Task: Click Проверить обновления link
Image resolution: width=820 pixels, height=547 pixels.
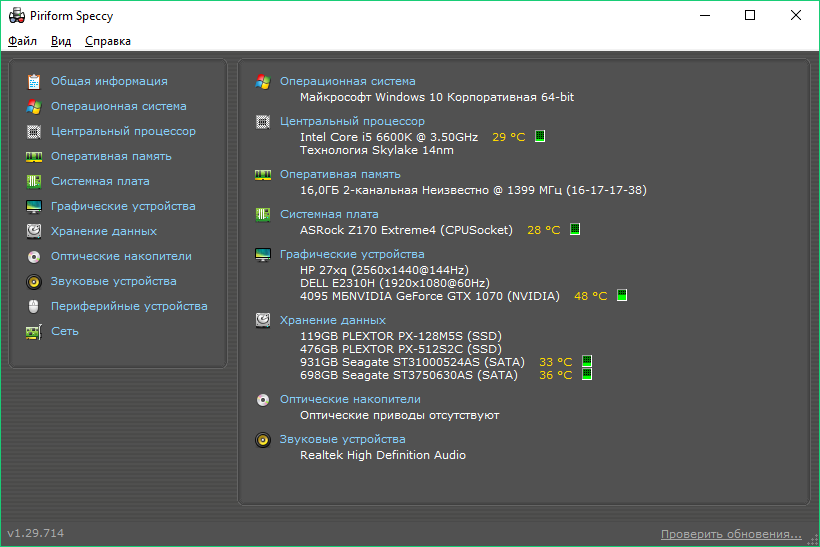Action: click(x=731, y=534)
